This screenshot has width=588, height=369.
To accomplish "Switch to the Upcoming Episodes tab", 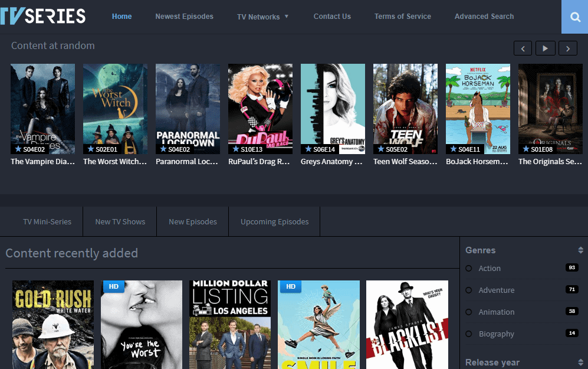I will [x=274, y=222].
